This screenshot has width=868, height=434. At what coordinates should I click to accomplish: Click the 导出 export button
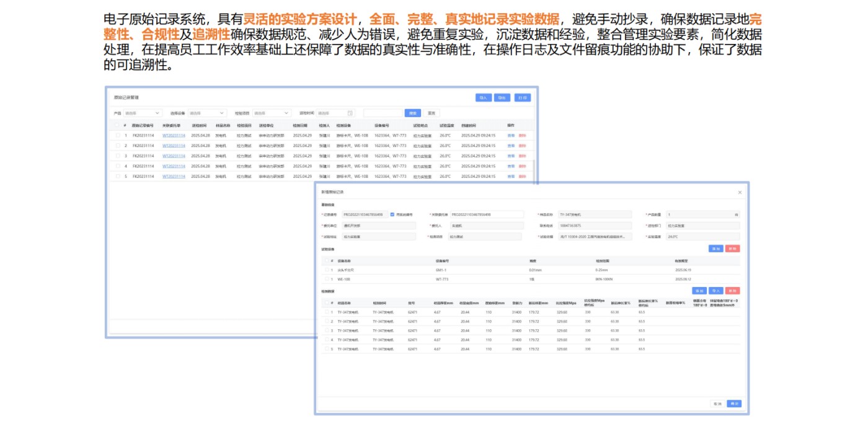[x=503, y=98]
